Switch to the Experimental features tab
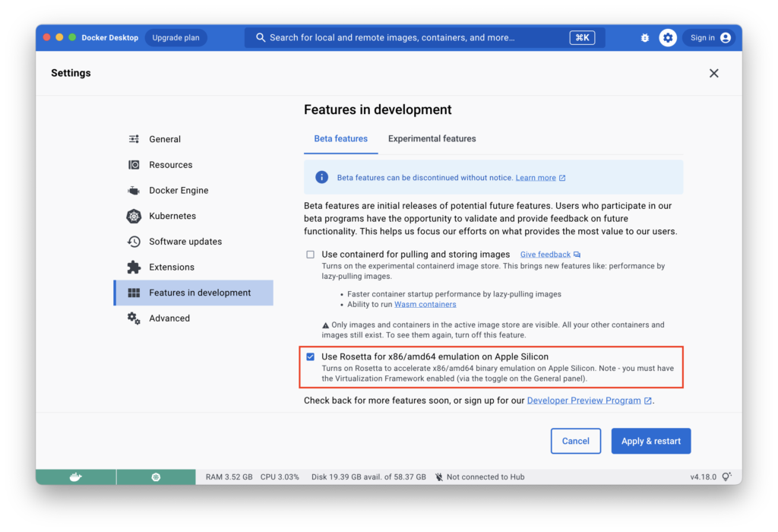 tap(432, 139)
